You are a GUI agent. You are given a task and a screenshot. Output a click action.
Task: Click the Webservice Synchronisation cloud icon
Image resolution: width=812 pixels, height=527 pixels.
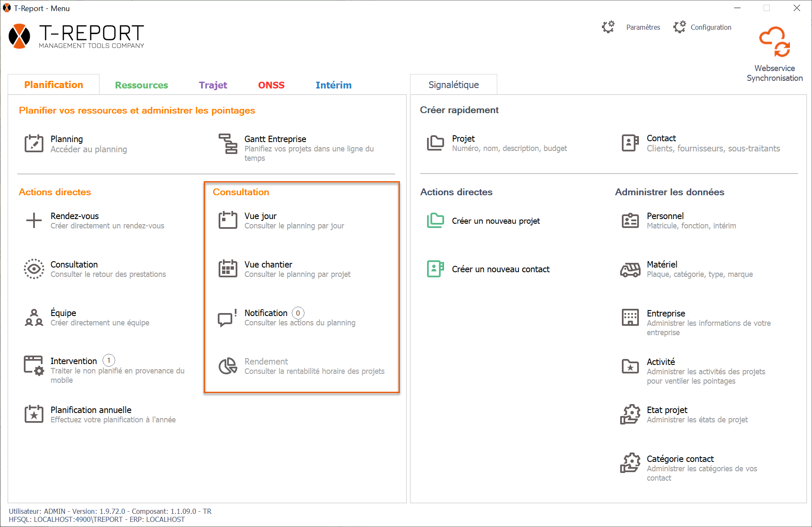[774, 42]
